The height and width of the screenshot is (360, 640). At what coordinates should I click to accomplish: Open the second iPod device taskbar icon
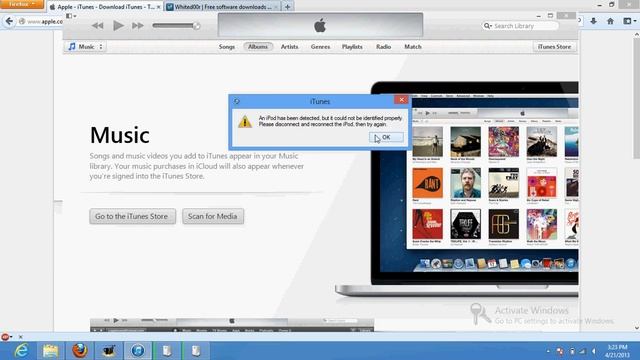(196, 351)
